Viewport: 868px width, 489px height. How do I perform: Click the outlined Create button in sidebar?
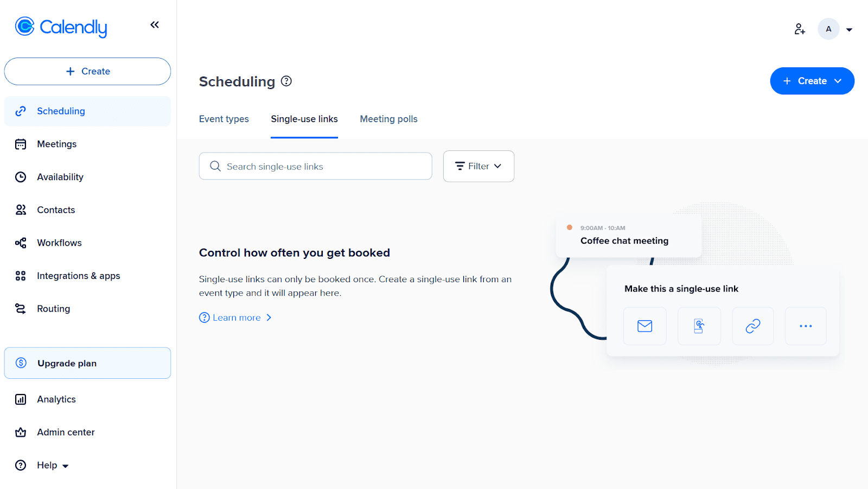tap(87, 71)
